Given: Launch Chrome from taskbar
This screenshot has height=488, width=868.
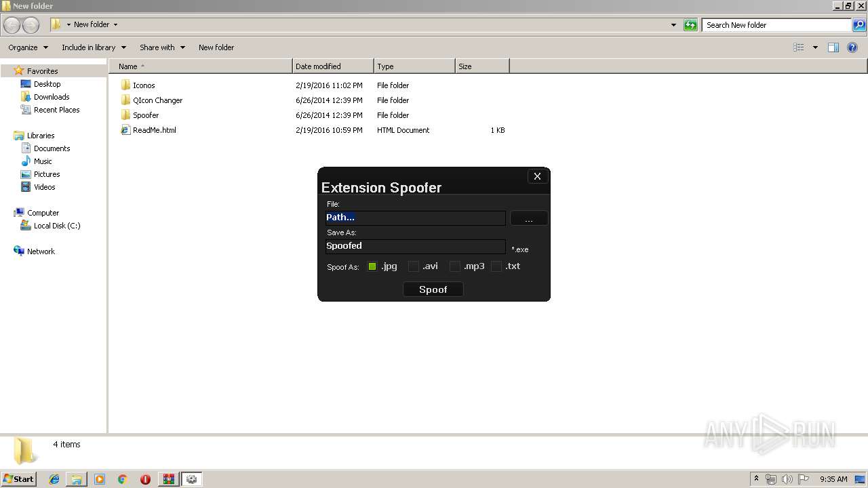Looking at the screenshot, I should click(x=123, y=479).
